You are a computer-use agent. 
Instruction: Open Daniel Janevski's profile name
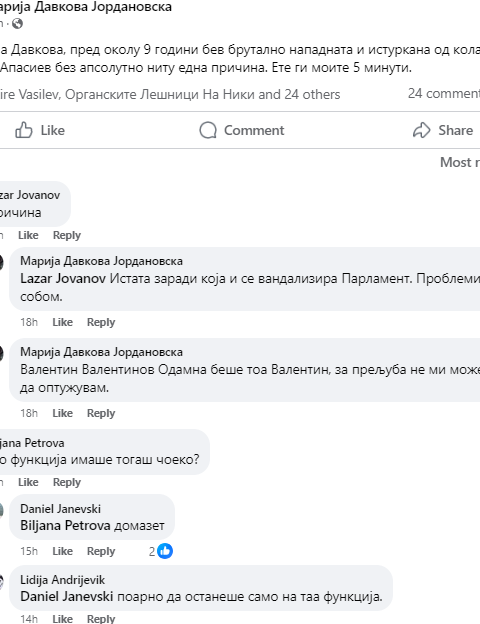point(60,509)
